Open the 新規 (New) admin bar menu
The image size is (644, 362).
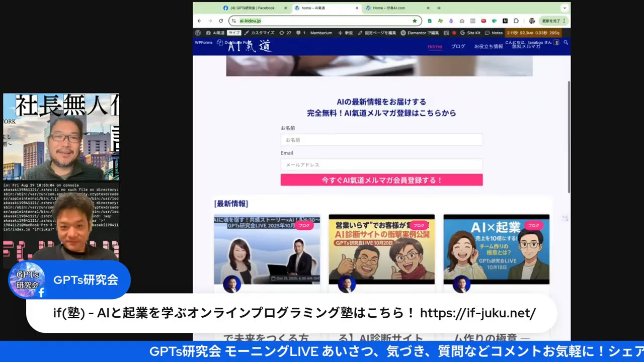pos(346,33)
